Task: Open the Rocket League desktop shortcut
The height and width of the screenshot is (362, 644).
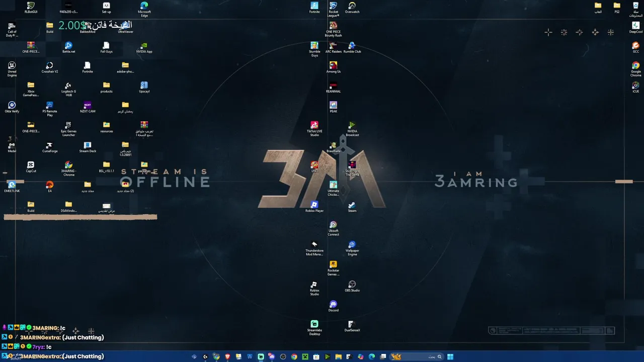Action: 333,10
